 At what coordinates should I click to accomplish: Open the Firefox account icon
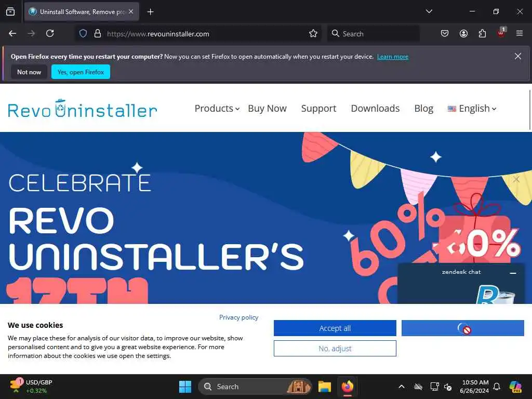463,33
